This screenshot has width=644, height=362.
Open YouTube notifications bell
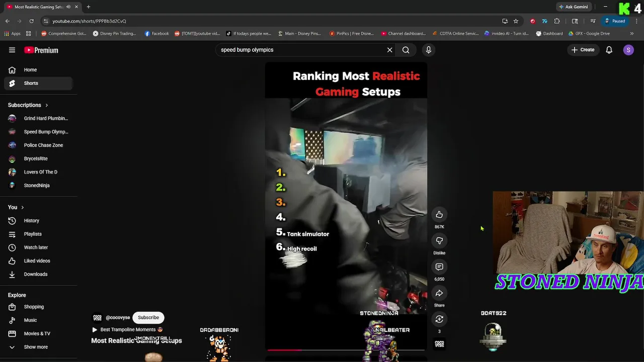pyautogui.click(x=609, y=50)
